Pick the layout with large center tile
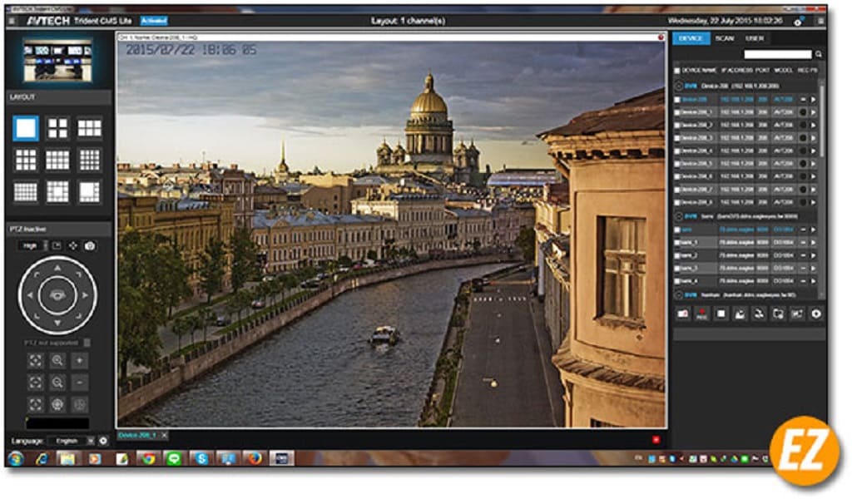852x504 pixels. point(57,192)
